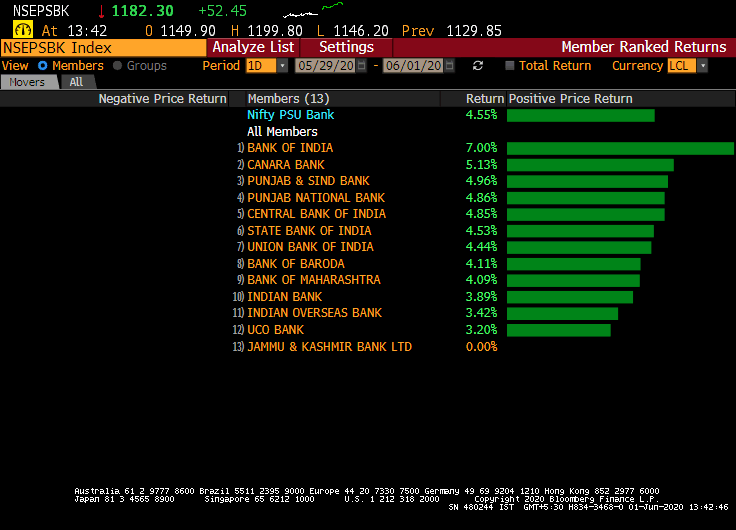
Task: Switch to the All tab
Action: pyautogui.click(x=76, y=82)
